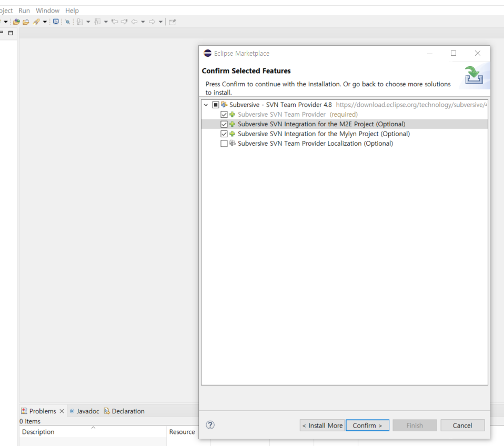Uncheck SVN Integration for the M2E Project
The width and height of the screenshot is (504, 446).
pos(224,124)
